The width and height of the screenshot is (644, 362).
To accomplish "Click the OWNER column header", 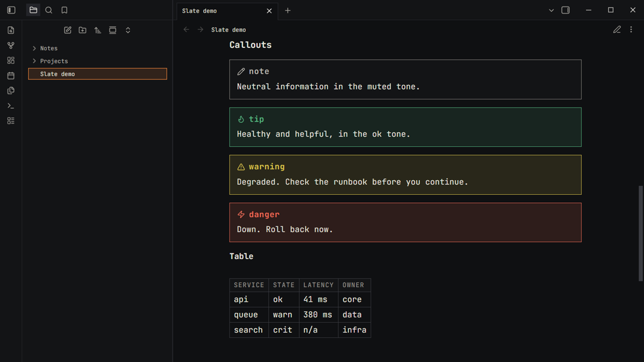I will click(354, 285).
